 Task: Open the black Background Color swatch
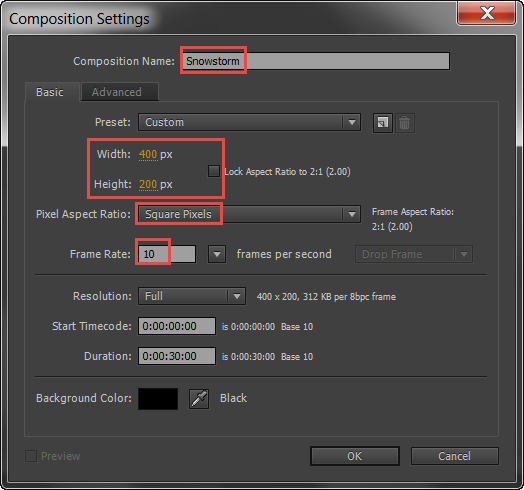(158, 399)
